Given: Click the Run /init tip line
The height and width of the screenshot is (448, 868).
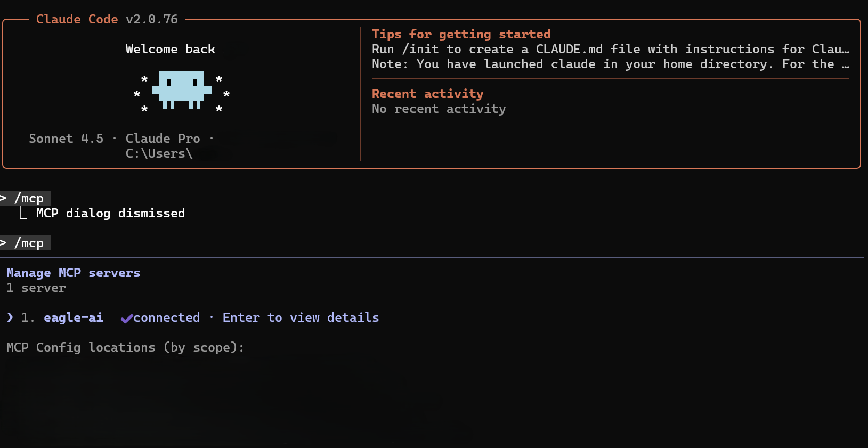Looking at the screenshot, I should (611, 49).
